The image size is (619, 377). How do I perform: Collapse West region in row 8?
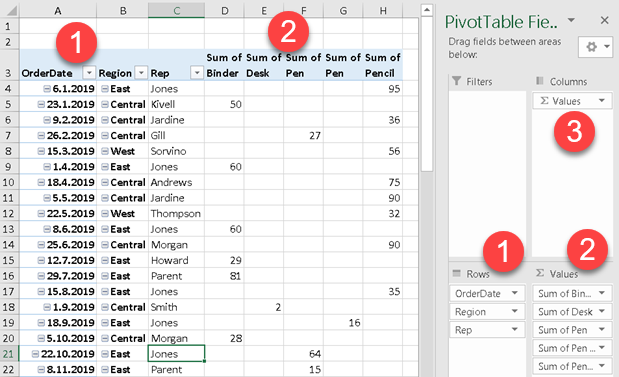coord(105,151)
